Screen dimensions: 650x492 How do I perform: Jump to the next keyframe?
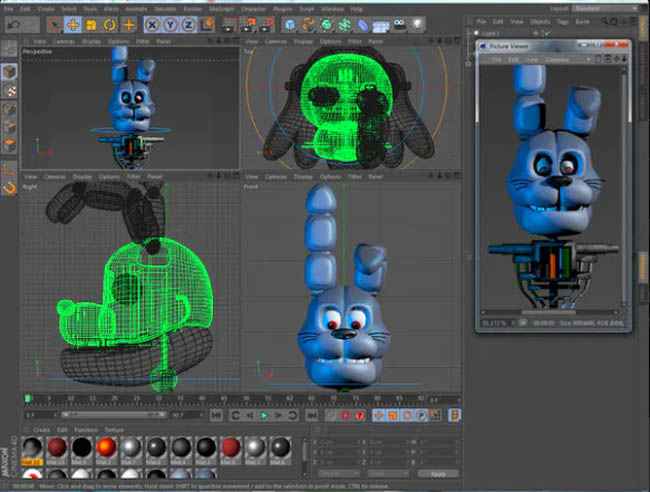click(x=292, y=415)
